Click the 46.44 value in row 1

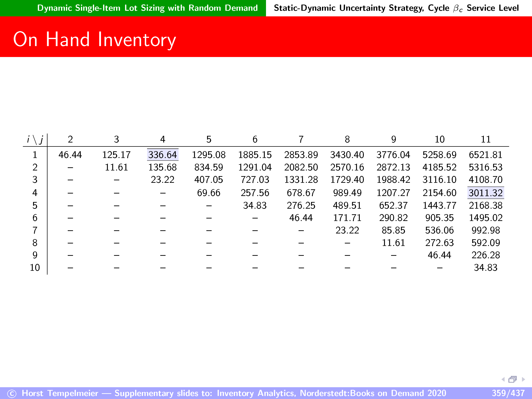(x=70, y=155)
